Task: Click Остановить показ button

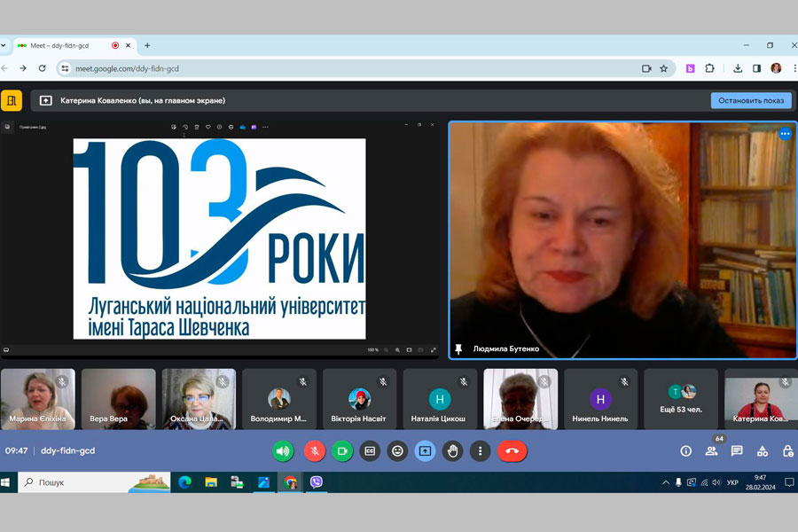Action: [x=750, y=100]
